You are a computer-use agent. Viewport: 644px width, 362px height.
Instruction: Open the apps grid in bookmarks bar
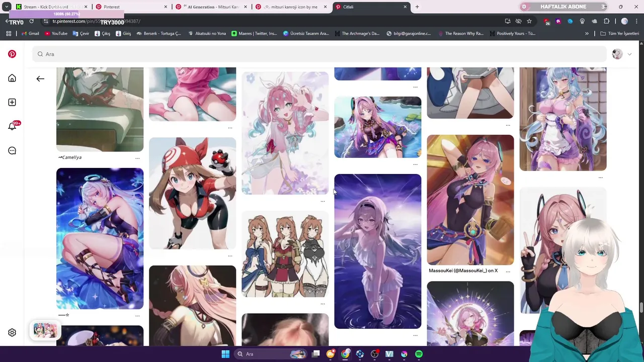pos(9,33)
